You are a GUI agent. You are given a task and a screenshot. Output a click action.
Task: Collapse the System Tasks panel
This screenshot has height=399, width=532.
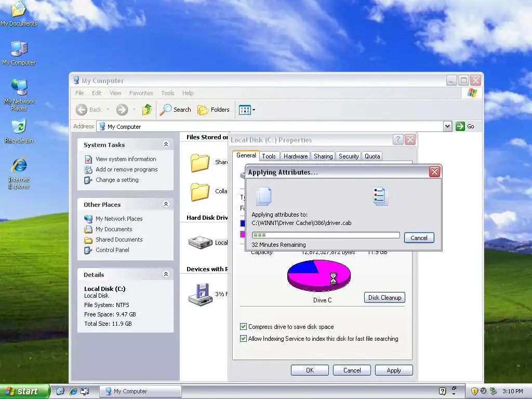click(166, 144)
